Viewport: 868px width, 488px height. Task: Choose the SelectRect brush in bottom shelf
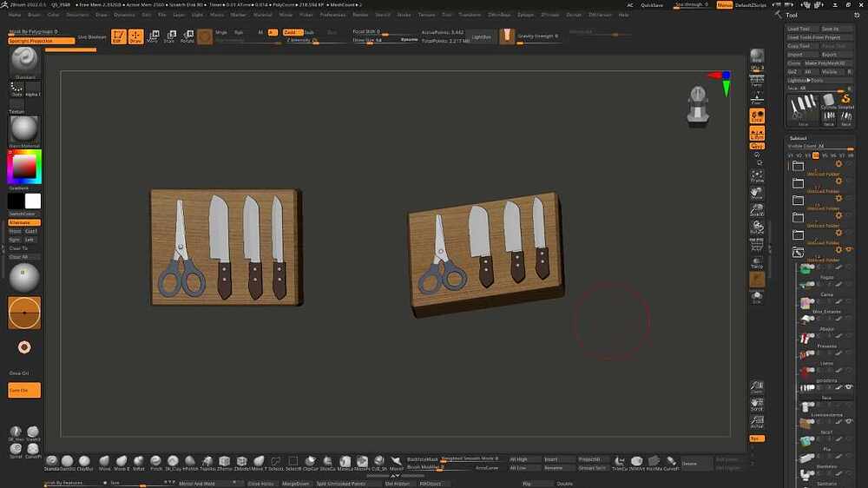(x=293, y=462)
